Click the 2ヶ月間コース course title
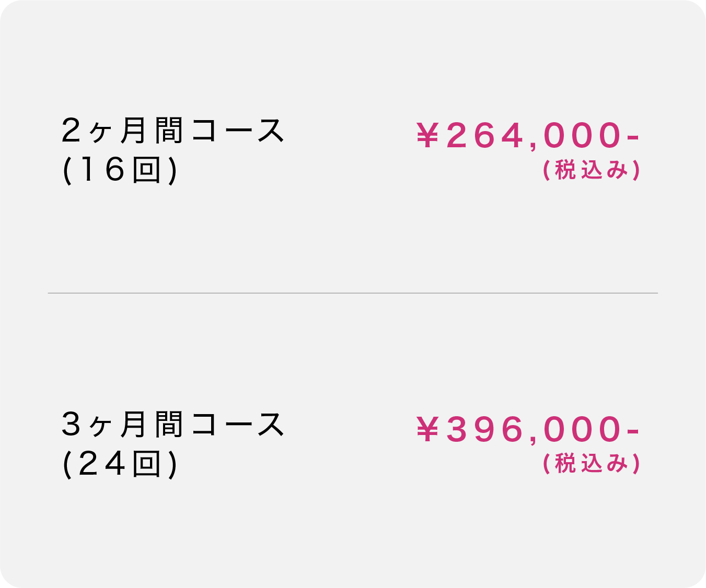706x588 pixels. pos(172,131)
